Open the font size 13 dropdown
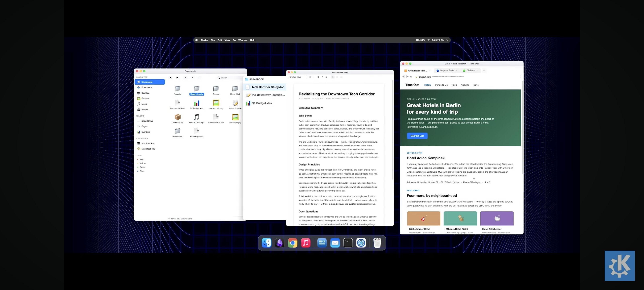Image resolution: width=644 pixels, height=290 pixels. (x=310, y=77)
